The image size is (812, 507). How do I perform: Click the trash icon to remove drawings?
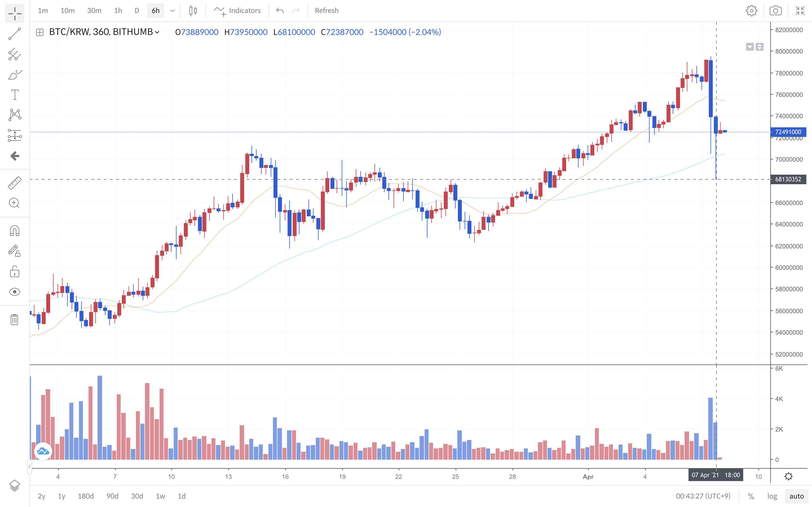point(14,320)
